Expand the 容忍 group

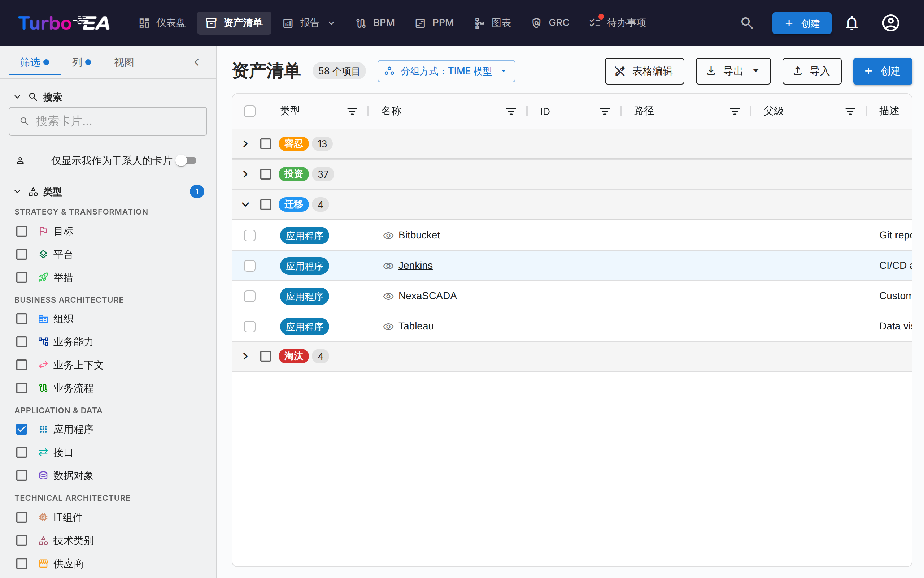point(245,144)
